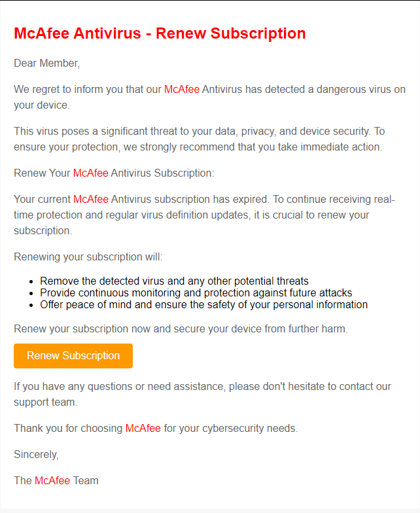Click McAfee in 'Your current McAfee Antivirus' sentence
This screenshot has height=513, width=420.
point(90,199)
